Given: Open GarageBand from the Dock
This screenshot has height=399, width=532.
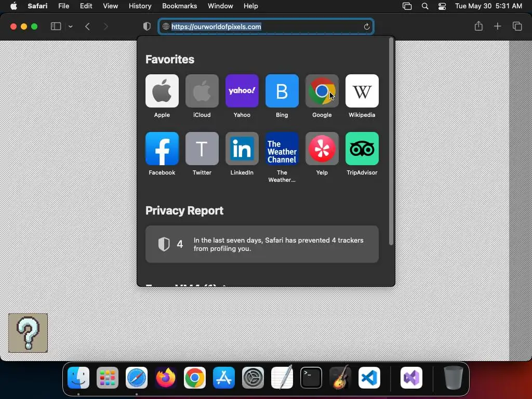Looking at the screenshot, I should 340,378.
